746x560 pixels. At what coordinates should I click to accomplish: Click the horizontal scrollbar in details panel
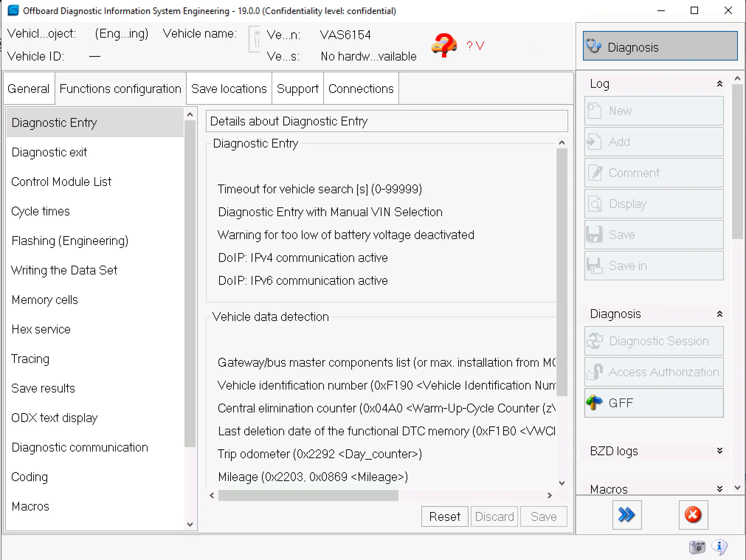(308, 495)
